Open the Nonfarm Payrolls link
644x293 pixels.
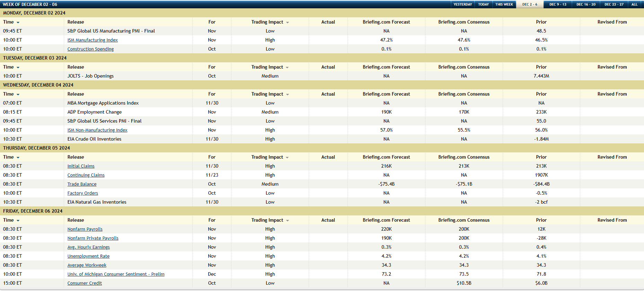(x=85, y=229)
